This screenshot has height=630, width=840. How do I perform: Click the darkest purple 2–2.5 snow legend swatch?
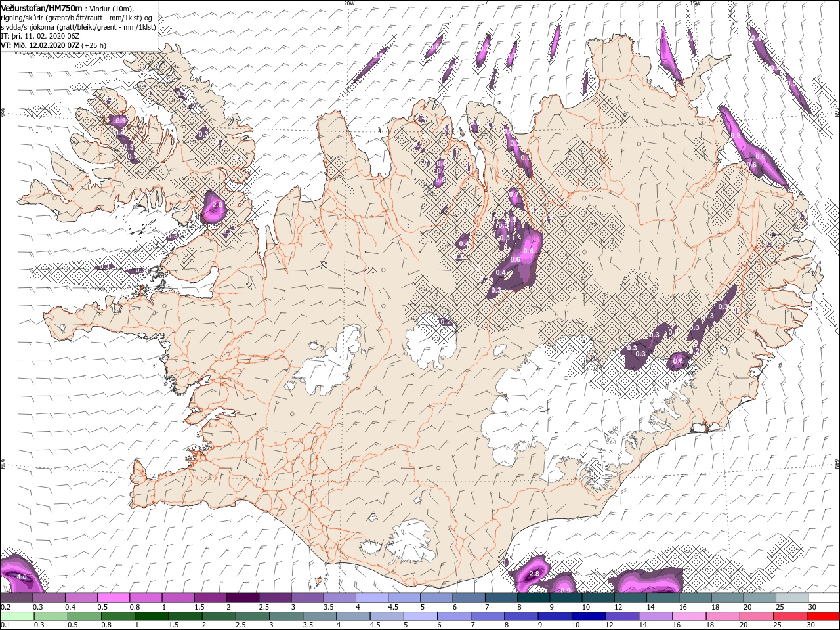click(242, 598)
